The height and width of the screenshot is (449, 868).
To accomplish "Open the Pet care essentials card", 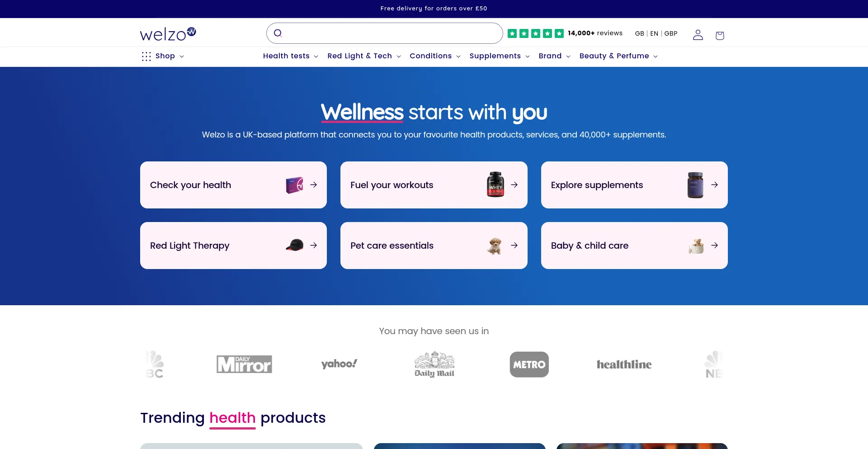I will pyautogui.click(x=434, y=246).
